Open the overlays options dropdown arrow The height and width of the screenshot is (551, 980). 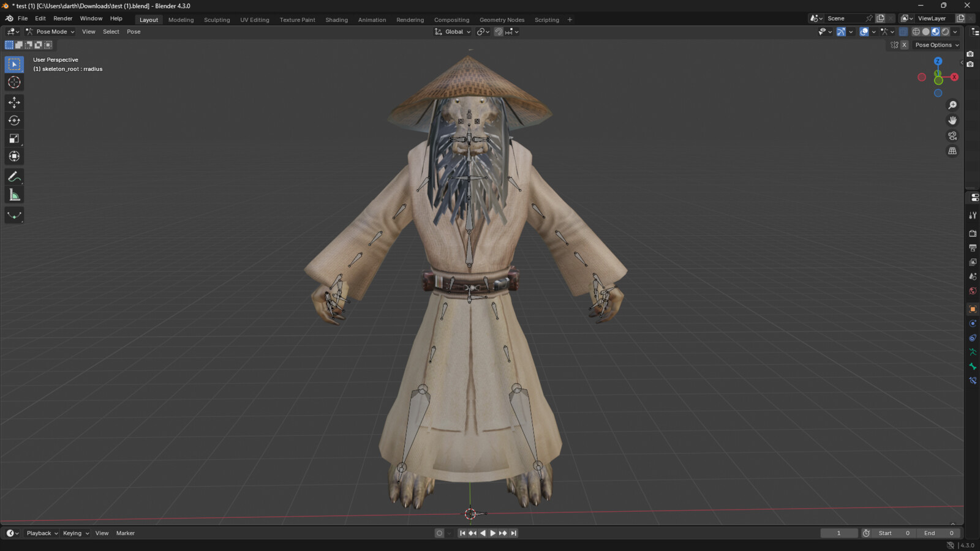[873, 32]
